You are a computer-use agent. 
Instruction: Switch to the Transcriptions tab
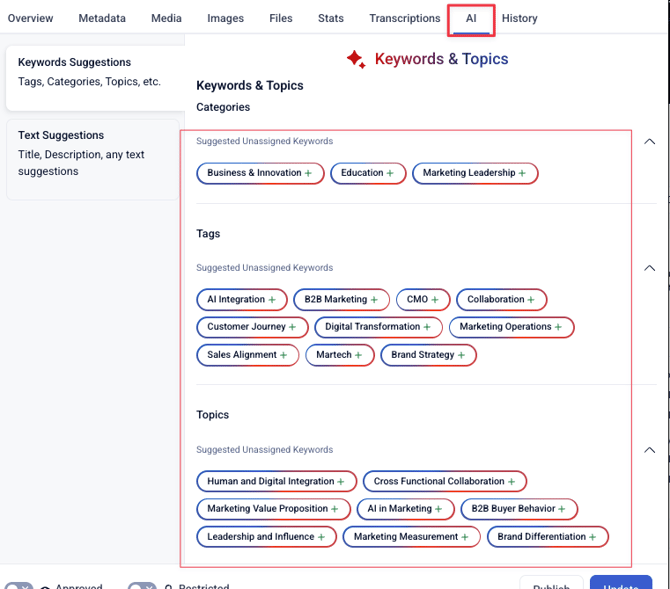click(404, 18)
